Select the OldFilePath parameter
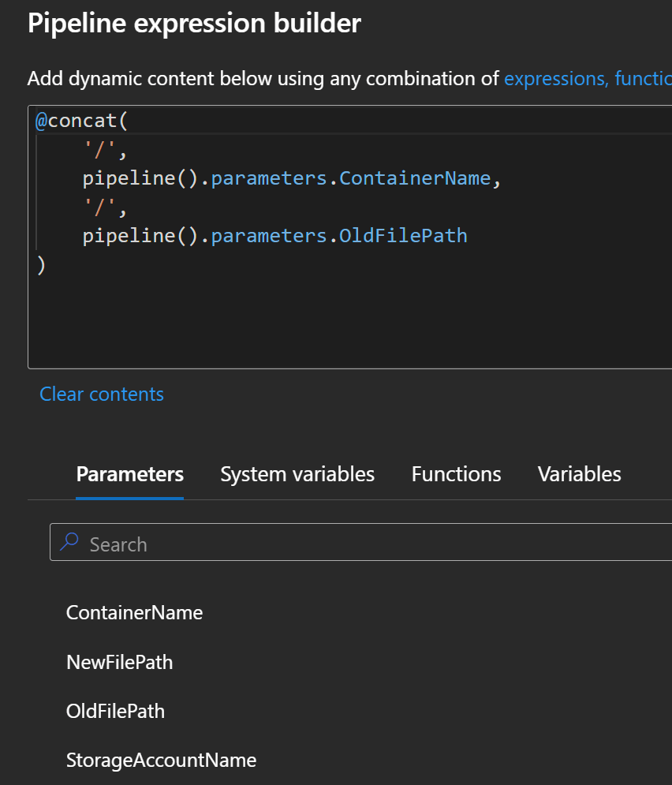 [115, 711]
